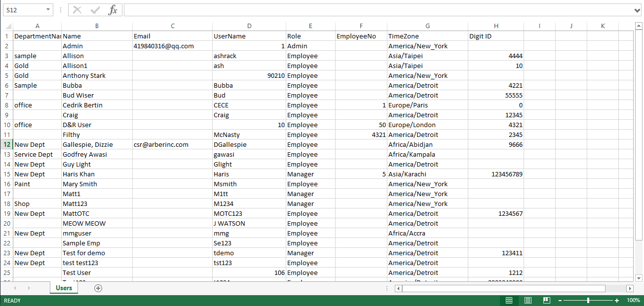Select column E header
Viewport: 644px width, 306px height.
[310, 26]
